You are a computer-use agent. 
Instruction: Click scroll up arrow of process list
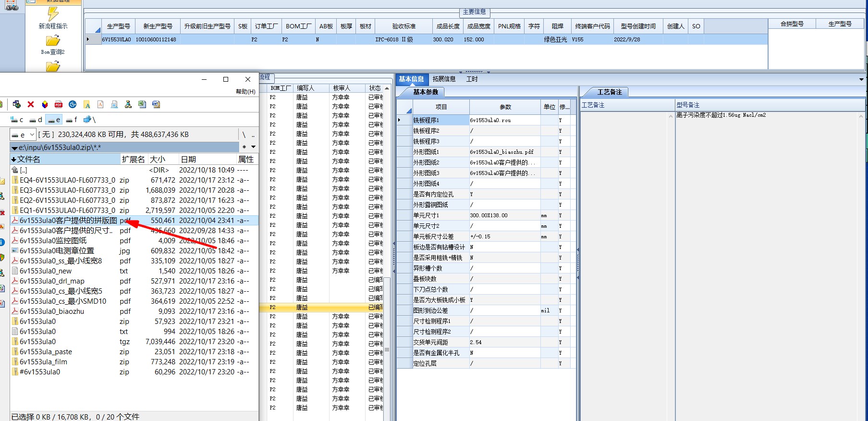coord(387,88)
